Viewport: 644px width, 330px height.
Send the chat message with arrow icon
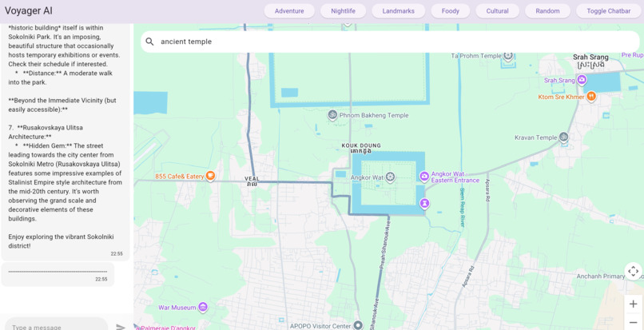pos(121,327)
